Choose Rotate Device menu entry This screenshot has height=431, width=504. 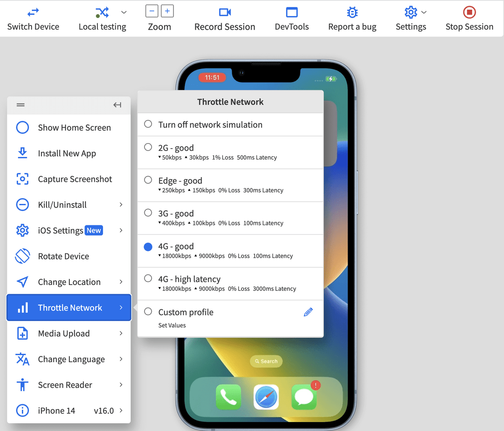[x=69, y=256]
